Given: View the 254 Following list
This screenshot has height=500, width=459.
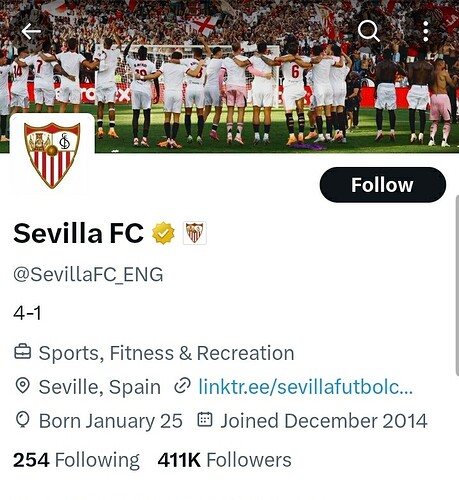Looking at the screenshot, I should [76, 460].
